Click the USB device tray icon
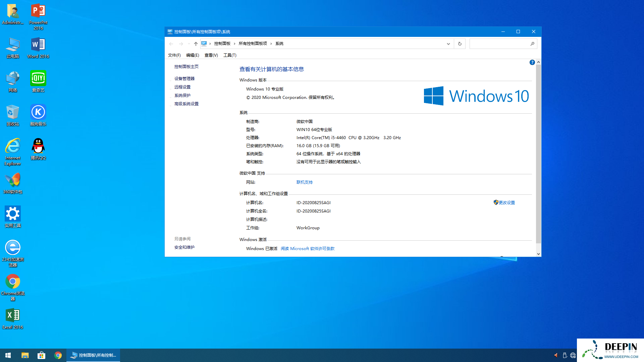 (x=565, y=355)
